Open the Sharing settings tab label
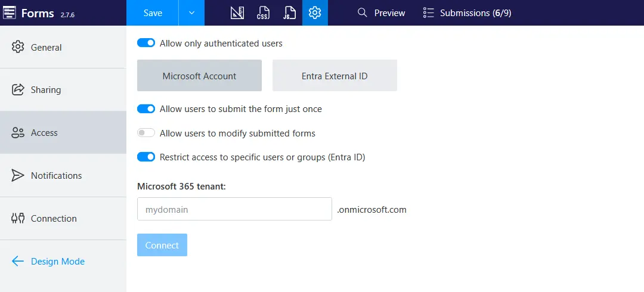The image size is (644, 292). [x=46, y=89]
